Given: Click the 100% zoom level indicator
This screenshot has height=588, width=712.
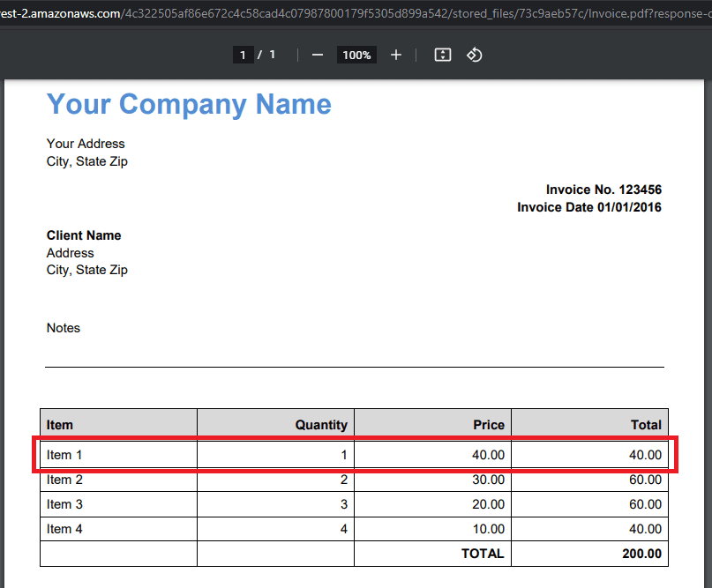Looking at the screenshot, I should click(x=356, y=55).
